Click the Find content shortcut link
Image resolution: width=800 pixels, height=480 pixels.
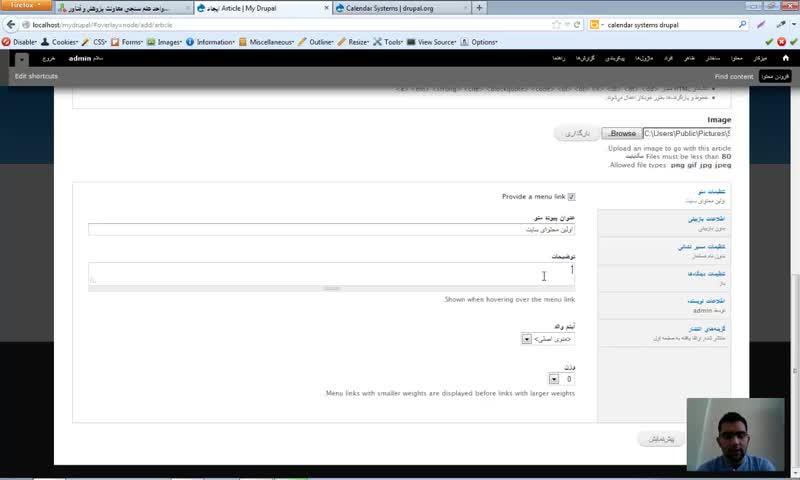tap(734, 77)
